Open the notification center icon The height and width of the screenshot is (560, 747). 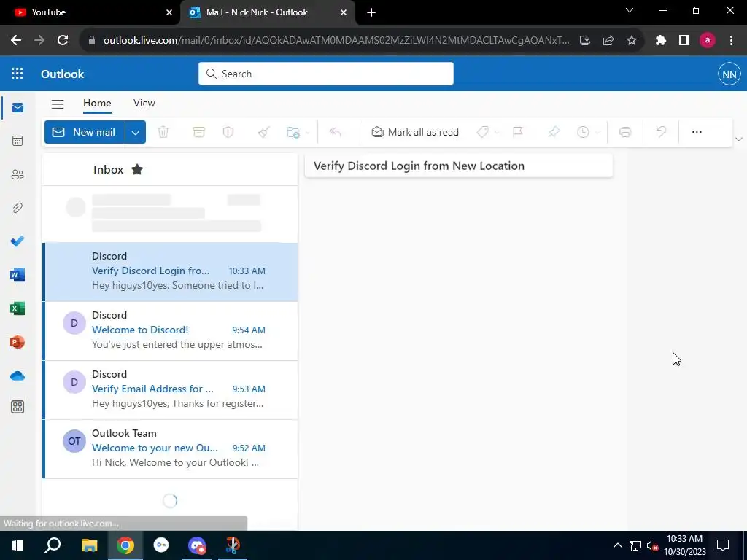[723, 545]
